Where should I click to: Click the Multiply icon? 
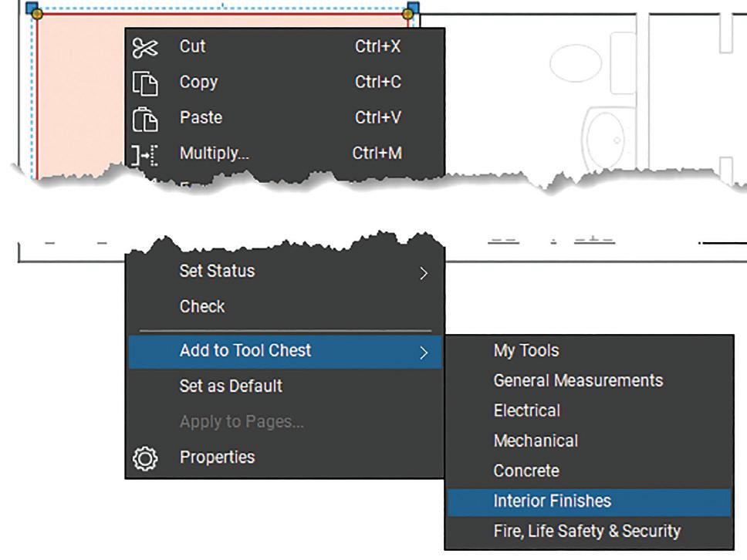(x=144, y=153)
